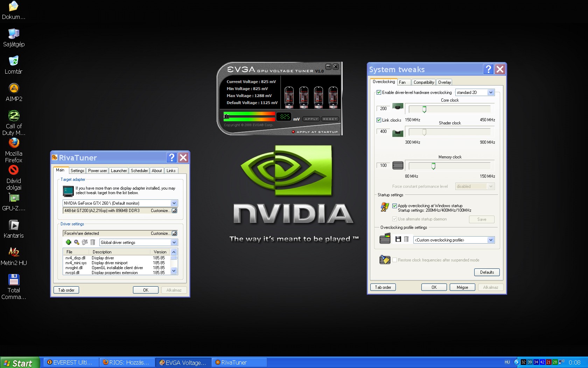Open the Global driver settings dropdown
This screenshot has height=368, width=588.
(174, 243)
